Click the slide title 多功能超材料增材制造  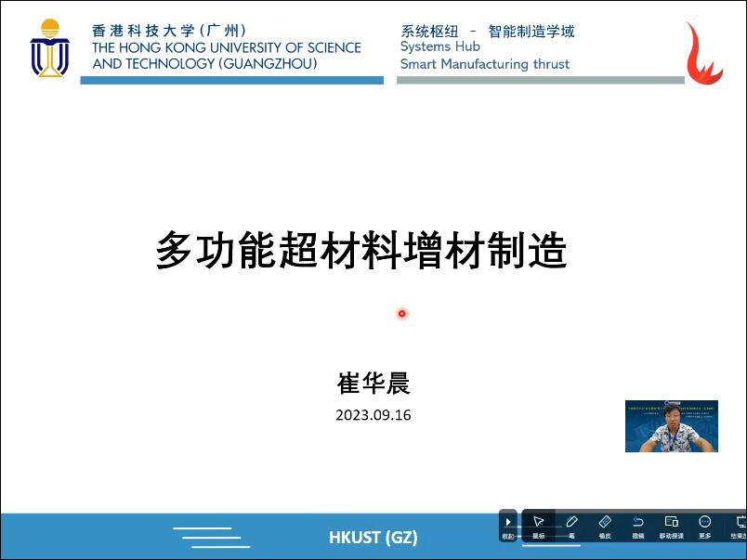(360, 251)
